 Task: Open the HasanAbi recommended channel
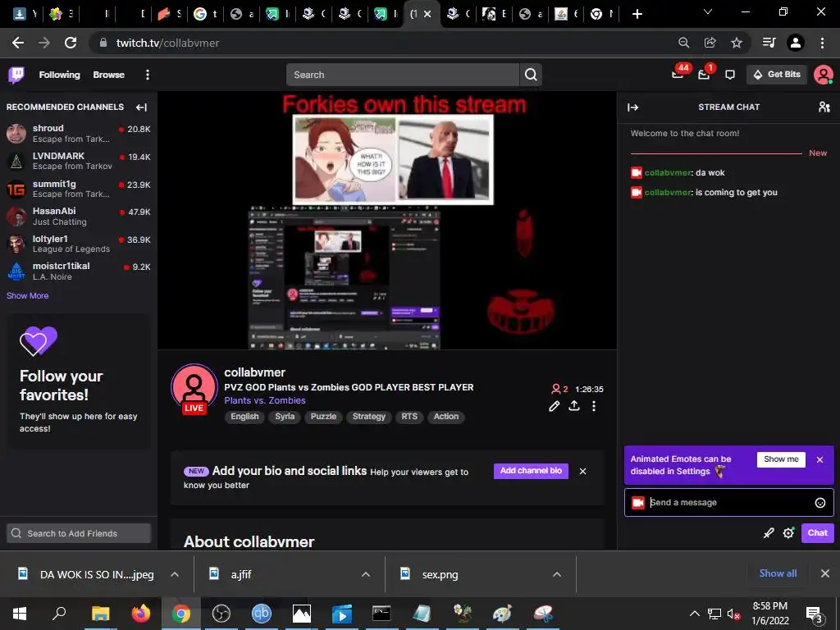click(78, 217)
